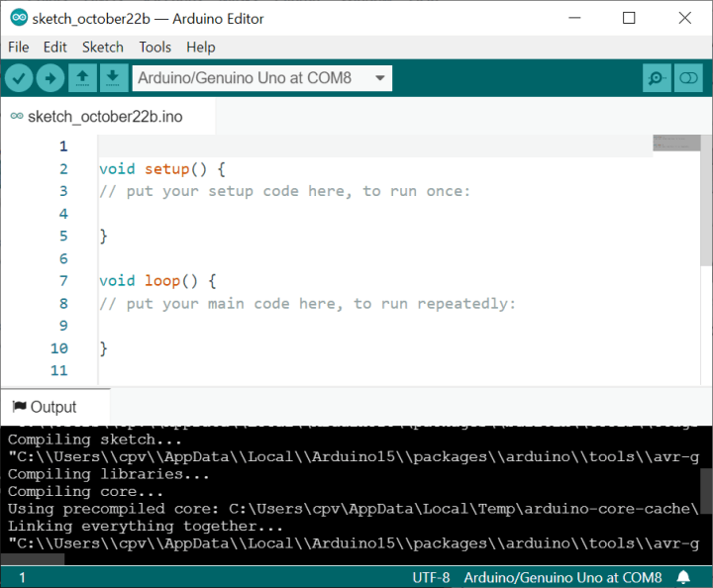Click the Upload arrow button

click(x=51, y=78)
